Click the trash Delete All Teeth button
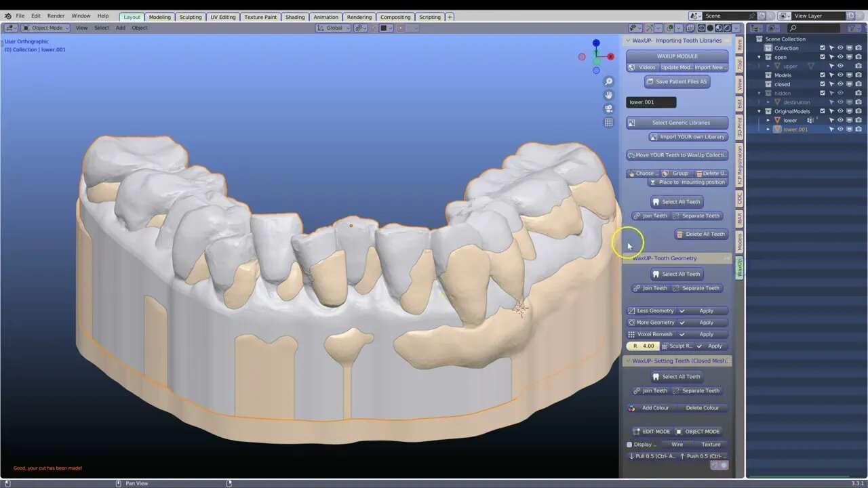Image resolution: width=868 pixels, height=488 pixels. pos(701,234)
